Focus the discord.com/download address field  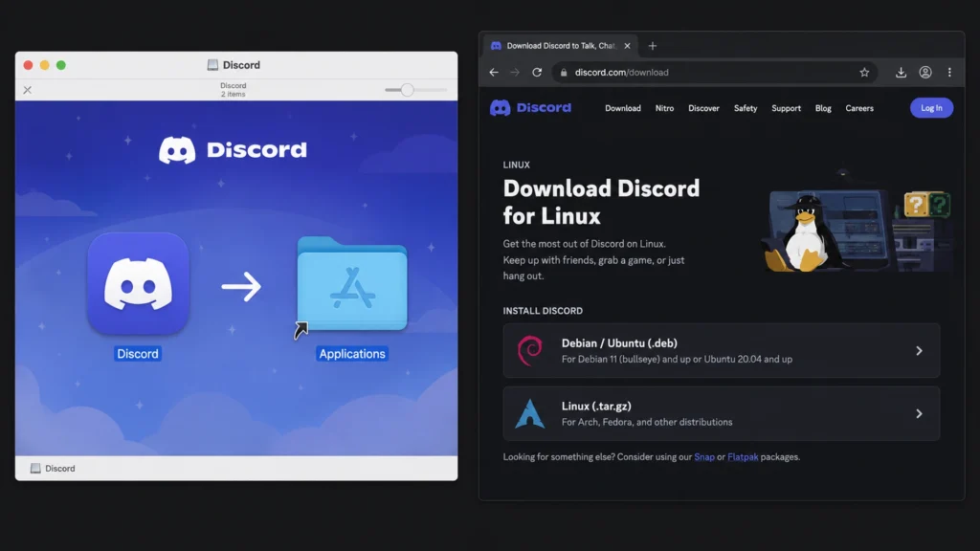pyautogui.click(x=715, y=73)
